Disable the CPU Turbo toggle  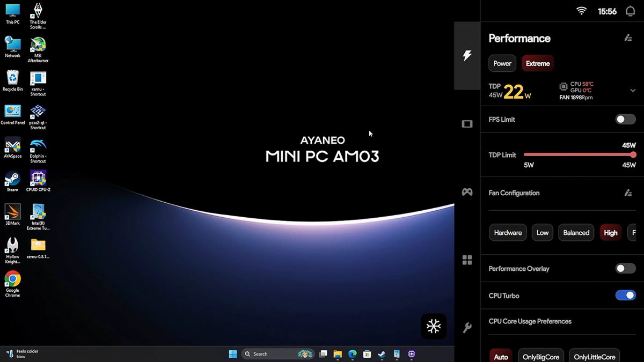click(x=625, y=295)
